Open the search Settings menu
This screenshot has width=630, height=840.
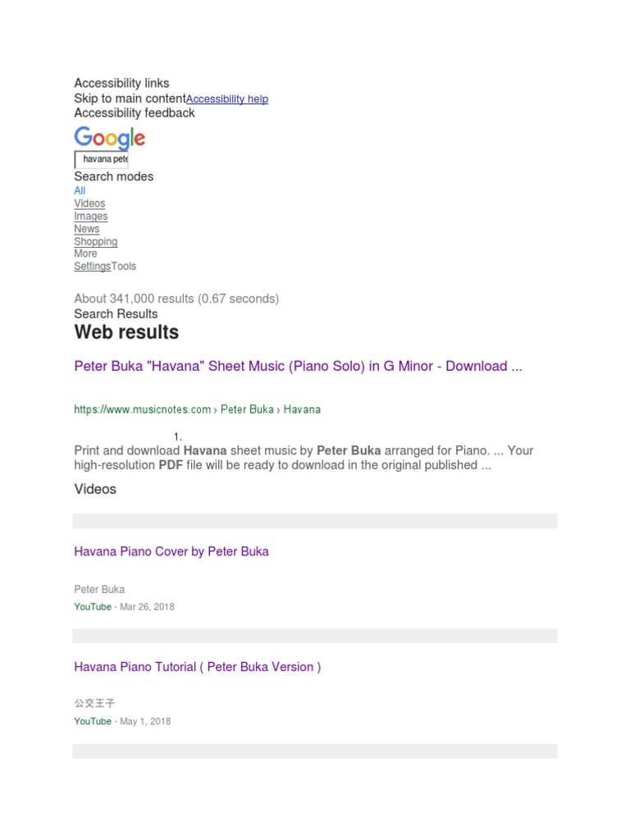click(x=92, y=267)
